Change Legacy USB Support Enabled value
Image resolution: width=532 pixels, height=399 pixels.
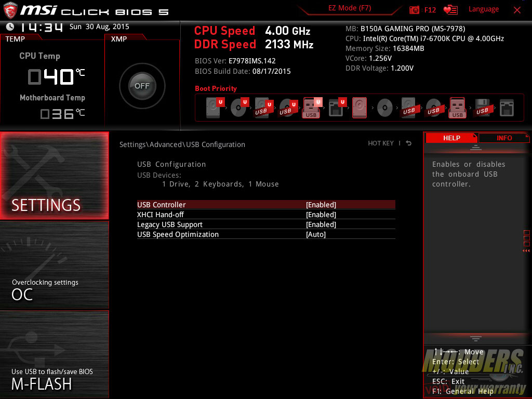coord(321,224)
